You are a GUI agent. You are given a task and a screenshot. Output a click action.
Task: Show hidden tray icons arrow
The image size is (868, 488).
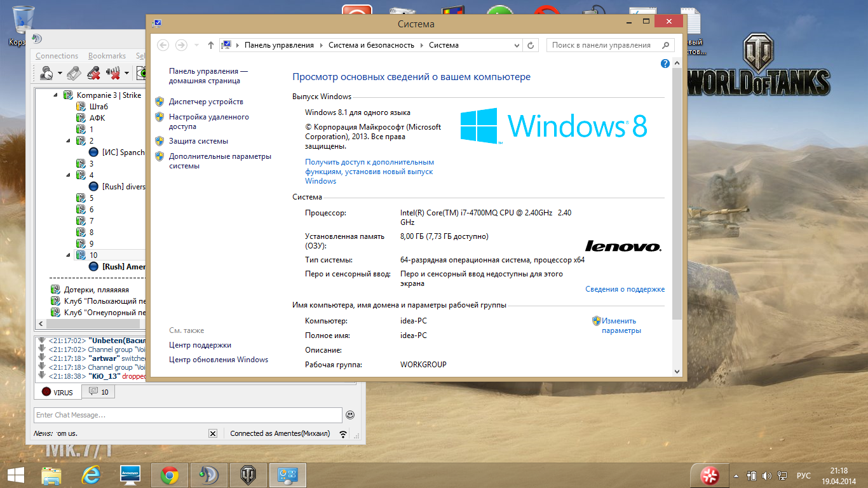(736, 475)
